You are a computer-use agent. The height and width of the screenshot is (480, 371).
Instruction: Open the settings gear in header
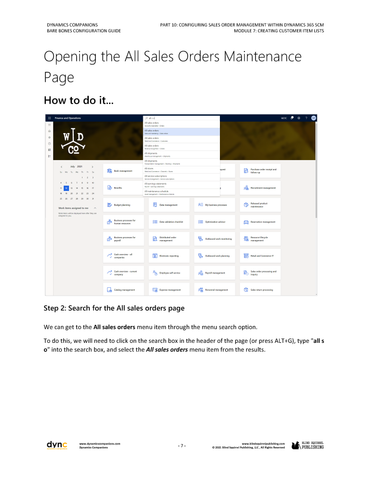tap(299, 118)
